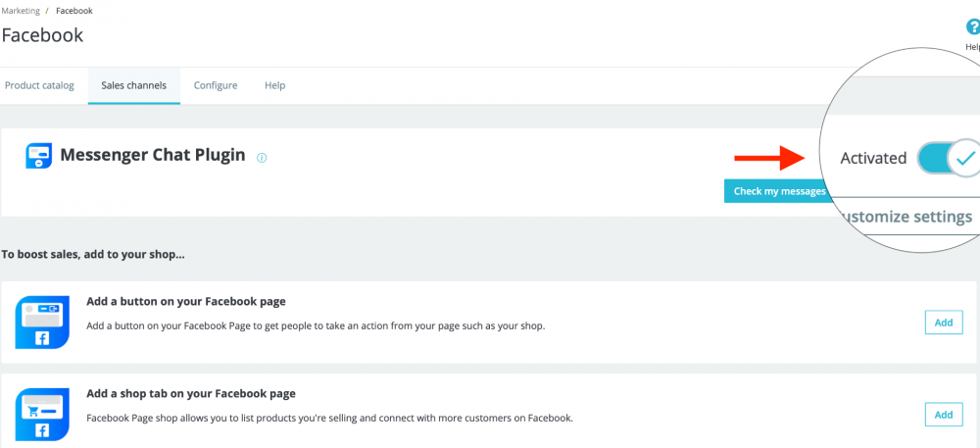Click the Messenger Chat Plugin heading
980x448 pixels.
153,155
